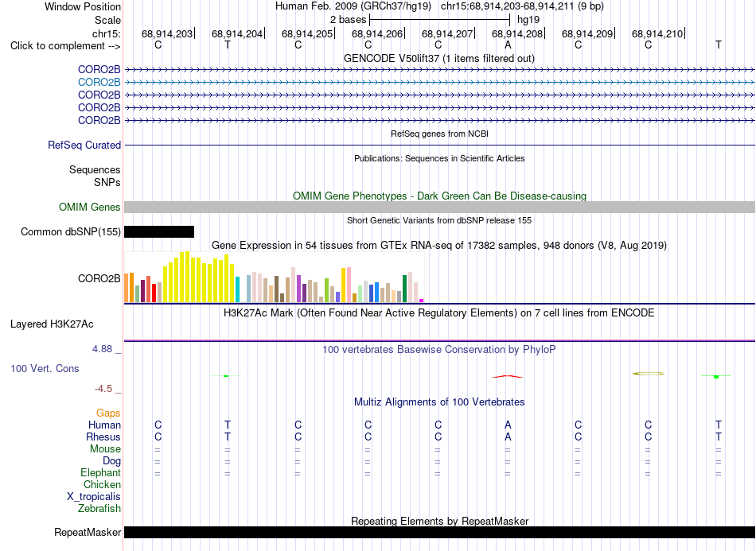This screenshot has width=756, height=551.
Task: Click the Layered H3K27Ac label
Action: (x=52, y=324)
